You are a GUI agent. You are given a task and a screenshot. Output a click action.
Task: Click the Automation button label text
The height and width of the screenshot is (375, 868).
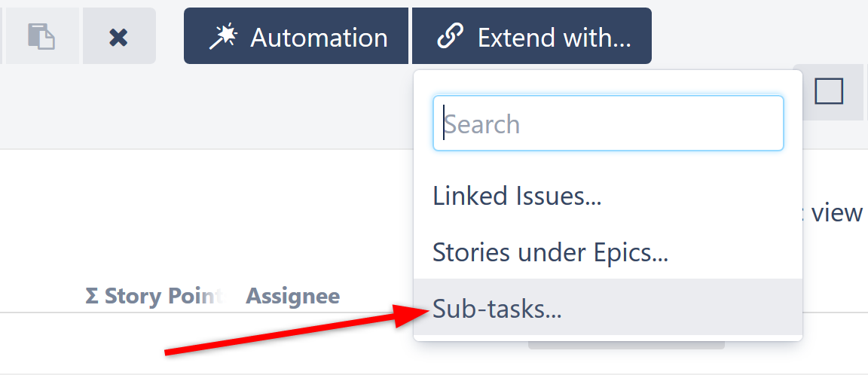[x=319, y=37]
